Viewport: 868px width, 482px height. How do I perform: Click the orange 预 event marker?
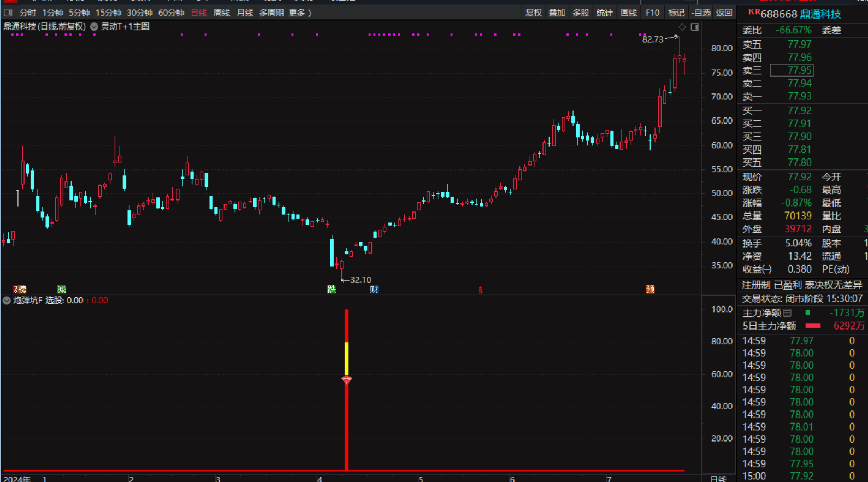pos(650,289)
